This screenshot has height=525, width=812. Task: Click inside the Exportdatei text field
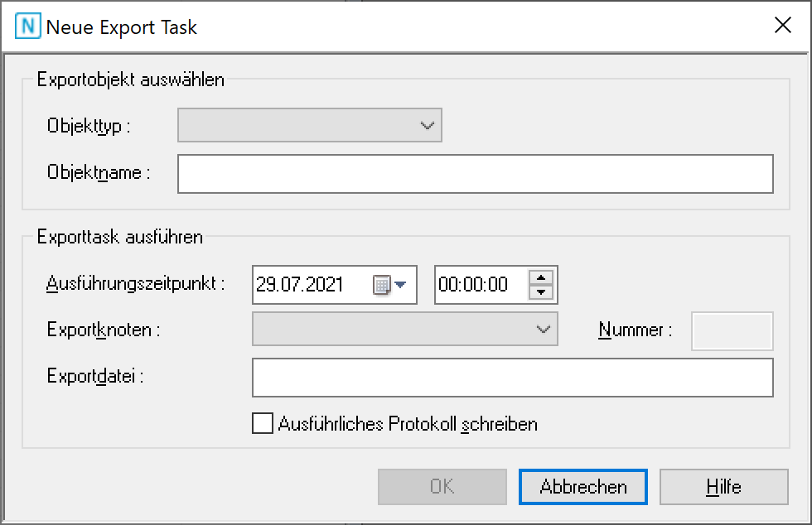pyautogui.click(x=512, y=377)
